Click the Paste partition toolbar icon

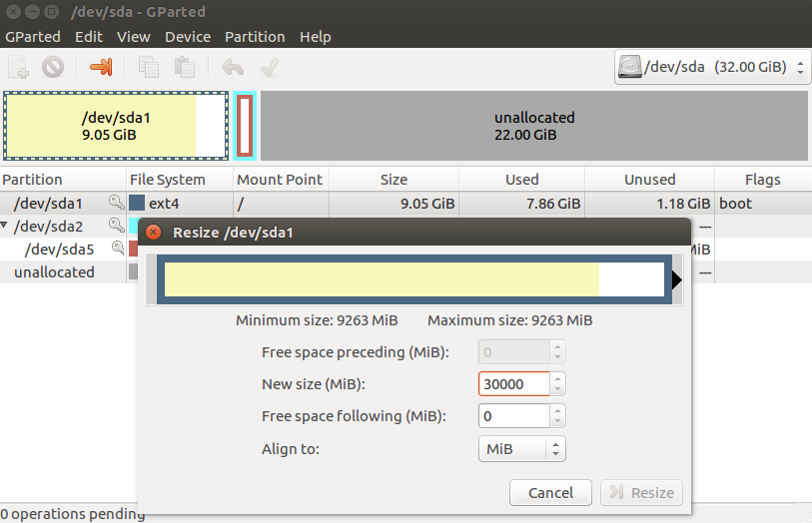[185, 67]
